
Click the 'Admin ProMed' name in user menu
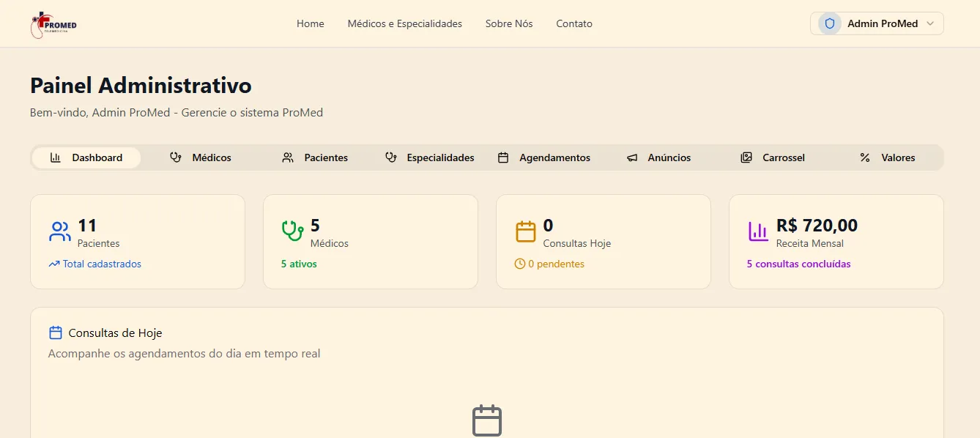[x=883, y=23]
